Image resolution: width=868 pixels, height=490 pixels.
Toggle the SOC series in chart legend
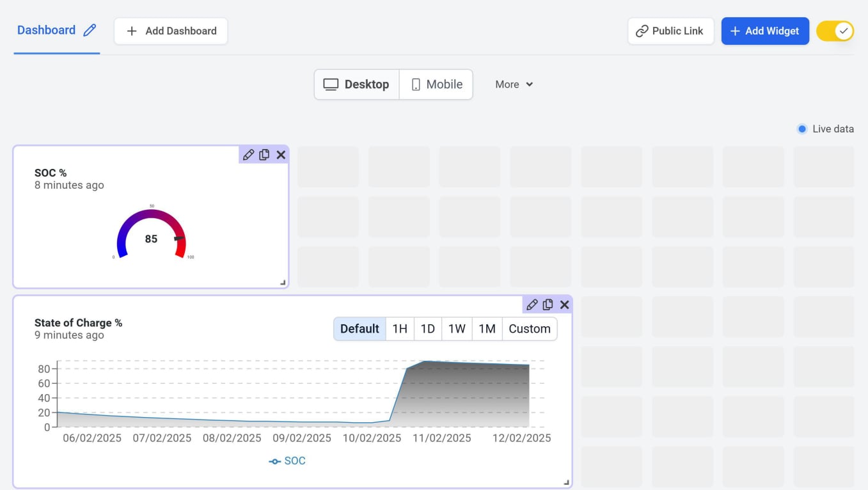click(x=287, y=461)
